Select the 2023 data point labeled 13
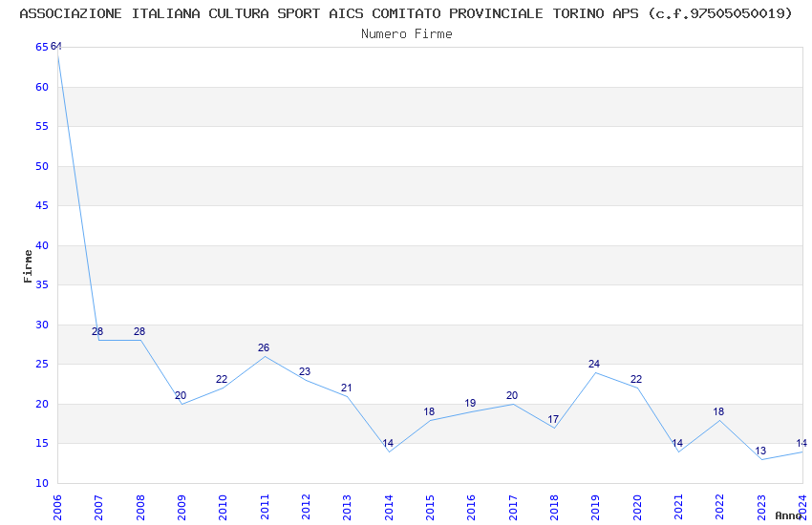This screenshot has width=812, height=525. 761,459
